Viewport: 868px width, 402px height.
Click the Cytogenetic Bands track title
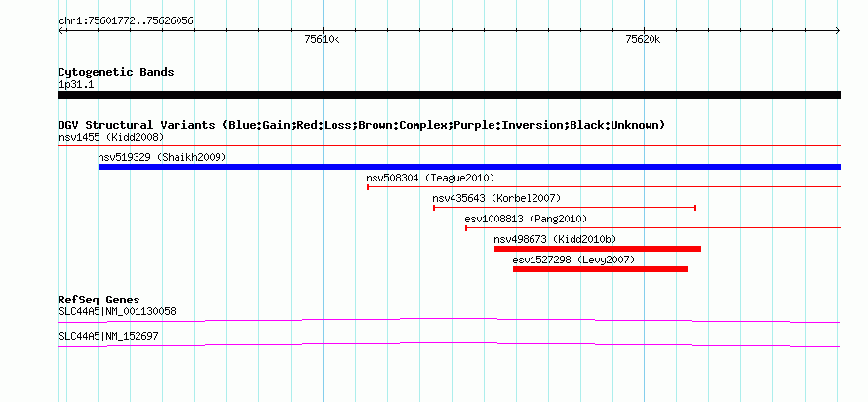(x=116, y=72)
